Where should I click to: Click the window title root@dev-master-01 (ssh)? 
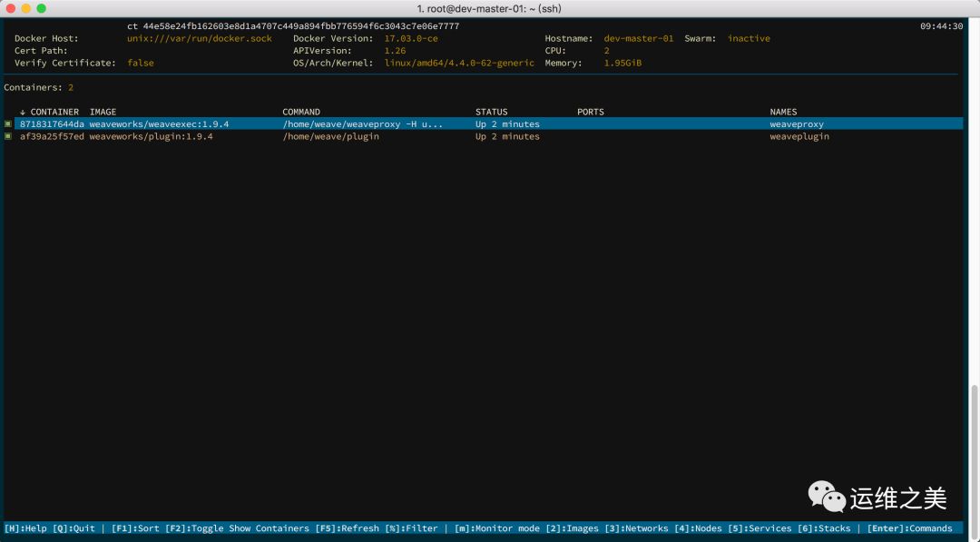489,8
